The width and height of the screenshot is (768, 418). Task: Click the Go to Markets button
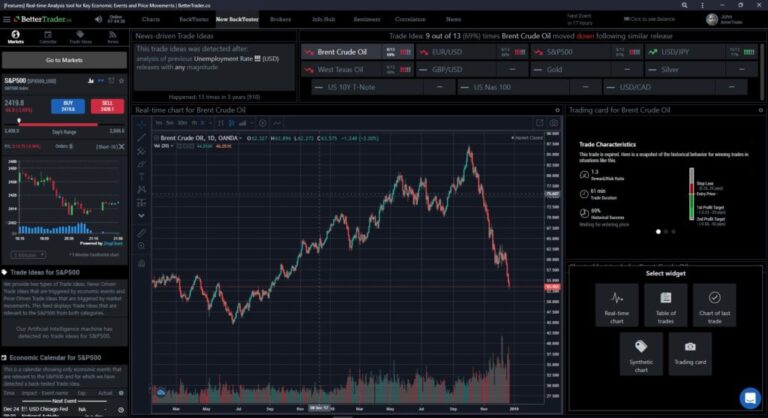(64, 60)
